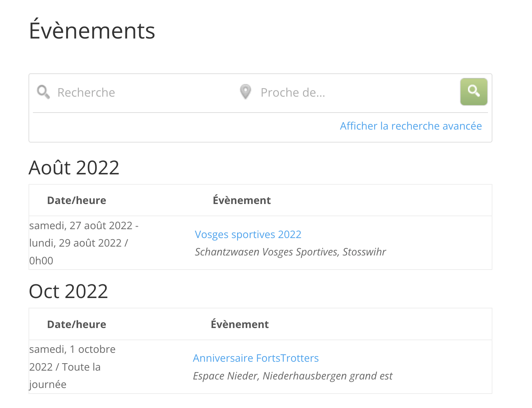Click Évènement header in the Août table
The image size is (532, 408).
tap(242, 201)
